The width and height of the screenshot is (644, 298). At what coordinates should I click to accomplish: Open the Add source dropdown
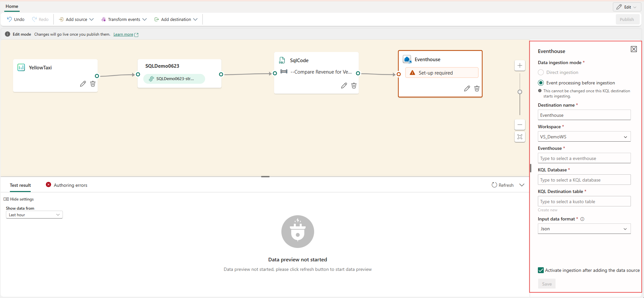76,19
